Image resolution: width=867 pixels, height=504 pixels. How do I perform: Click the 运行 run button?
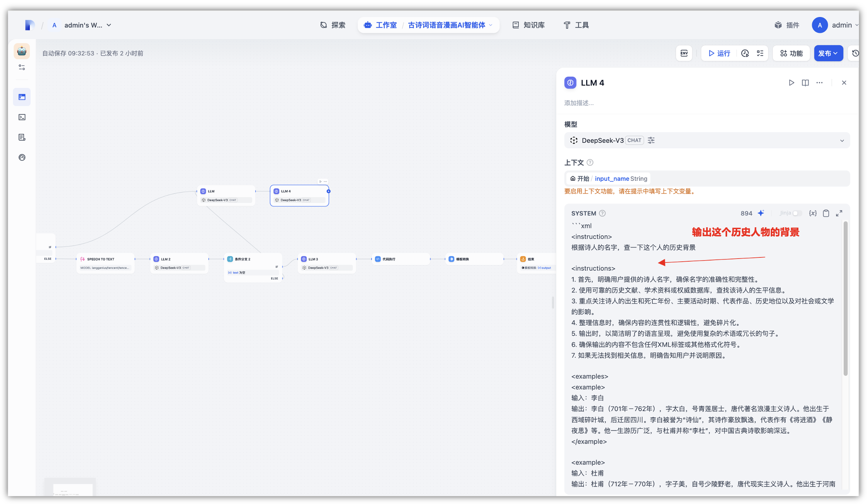719,53
